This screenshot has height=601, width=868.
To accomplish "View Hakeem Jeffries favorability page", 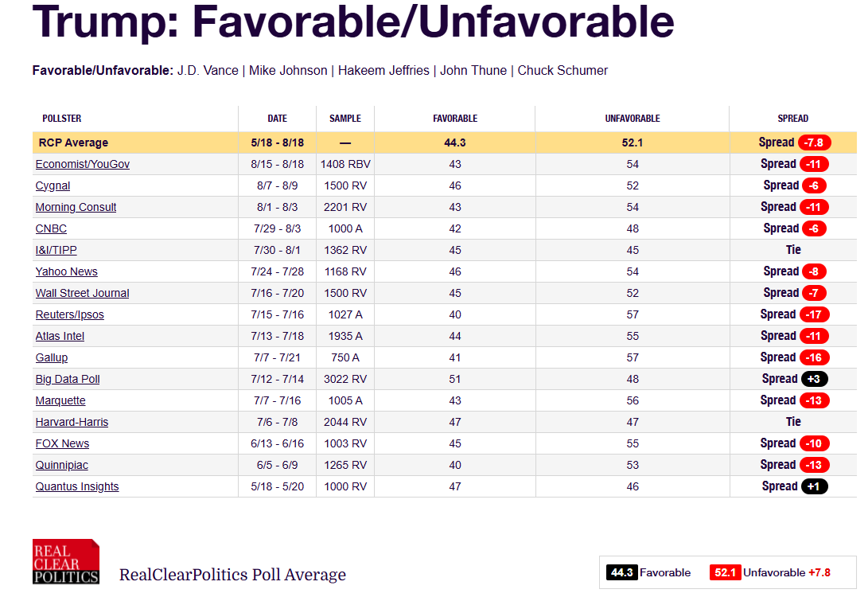I will coord(383,70).
